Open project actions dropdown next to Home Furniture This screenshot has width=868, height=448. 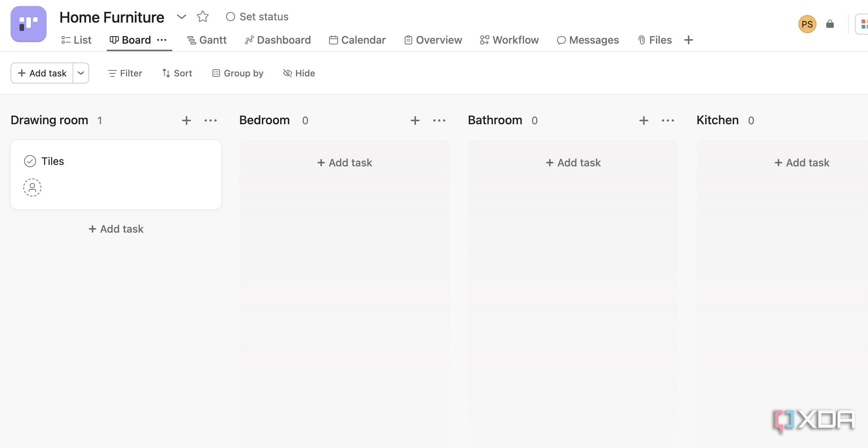coord(181,17)
